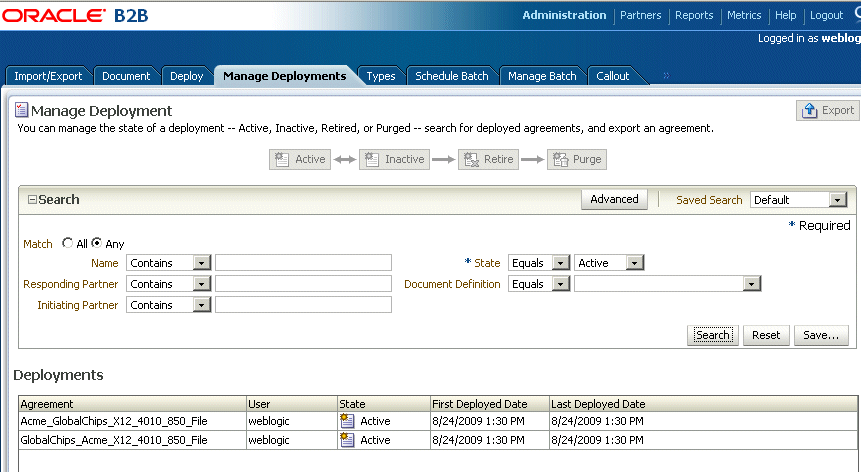This screenshot has width=861, height=472.
Task: Click the Logout link
Action: click(x=826, y=15)
